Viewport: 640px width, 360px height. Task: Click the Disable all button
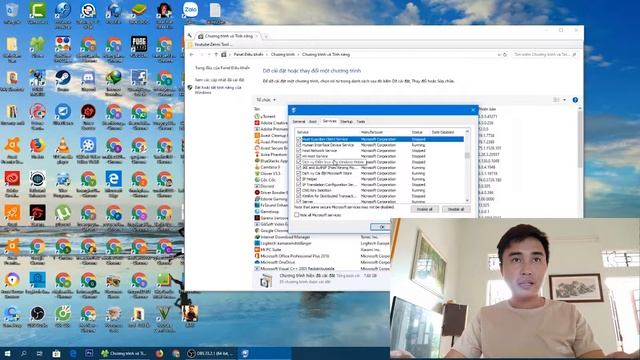pos(456,209)
